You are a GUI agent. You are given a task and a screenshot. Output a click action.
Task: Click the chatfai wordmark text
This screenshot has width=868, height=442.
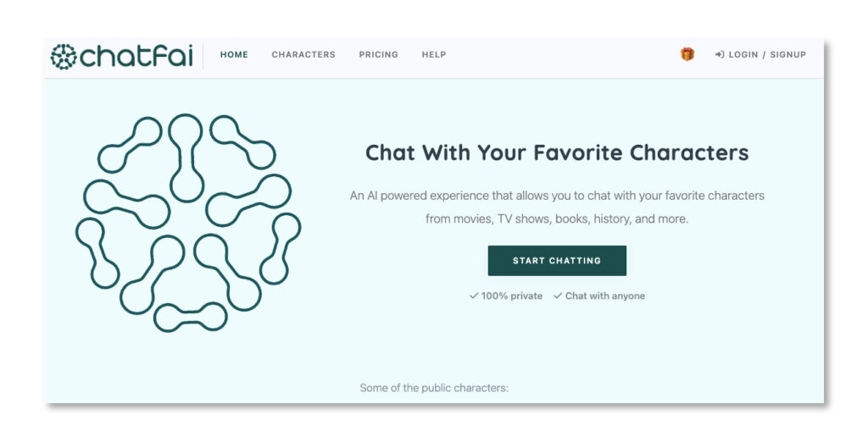coord(136,57)
